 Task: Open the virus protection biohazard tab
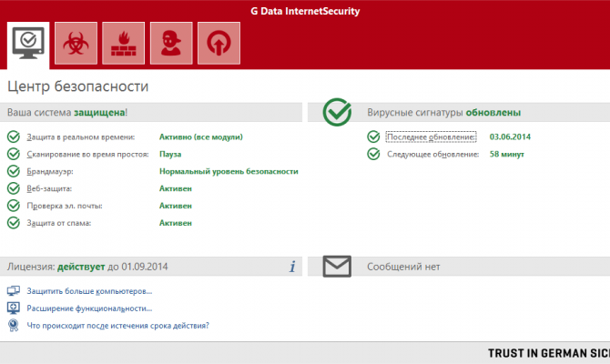pos(76,43)
